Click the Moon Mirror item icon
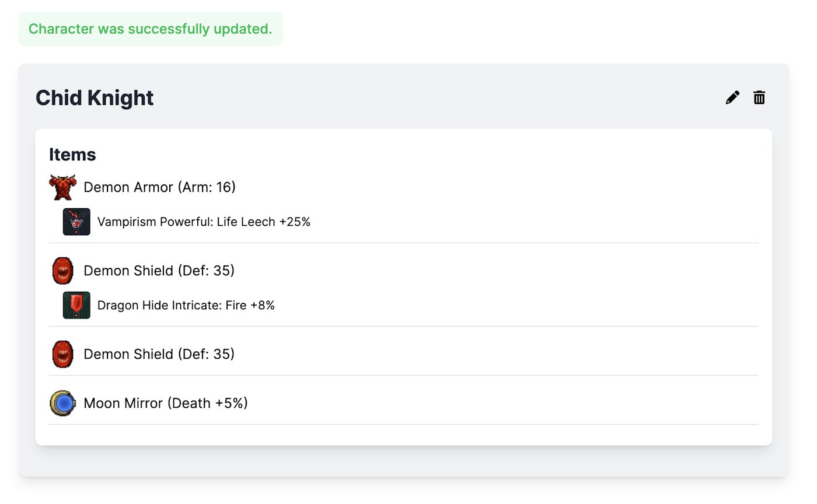Image resolution: width=817 pixels, height=504 pixels. pyautogui.click(x=62, y=403)
